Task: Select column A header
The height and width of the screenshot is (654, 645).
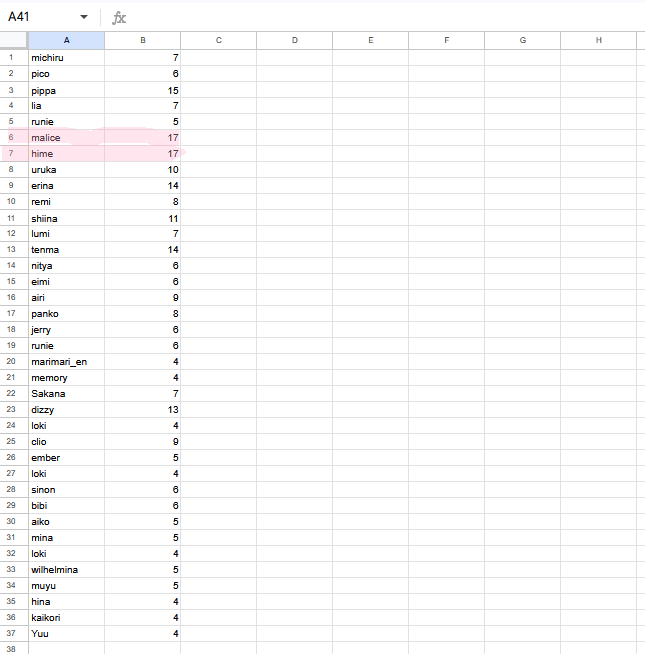Action: pos(66,40)
